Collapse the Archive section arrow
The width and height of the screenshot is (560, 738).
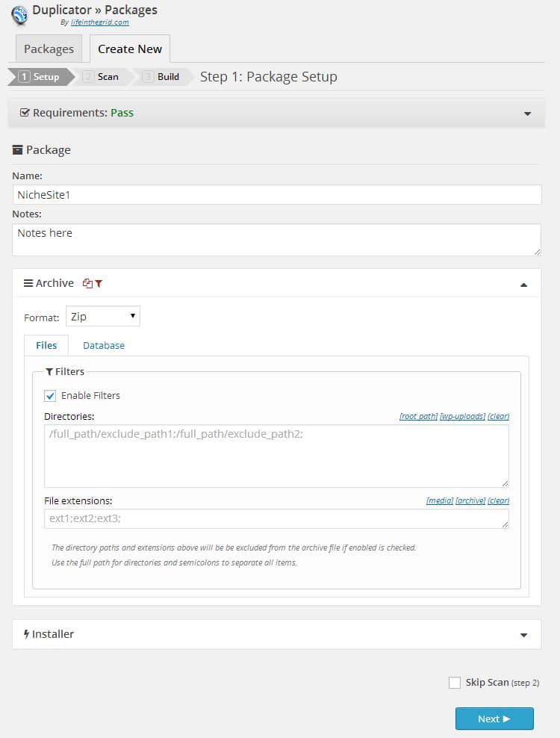click(x=523, y=285)
